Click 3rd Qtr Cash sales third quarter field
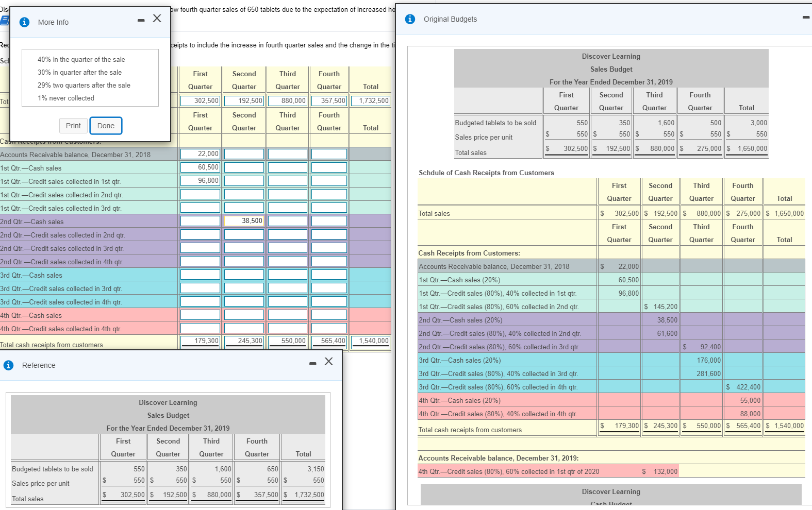The width and height of the screenshot is (812, 510). [288, 274]
